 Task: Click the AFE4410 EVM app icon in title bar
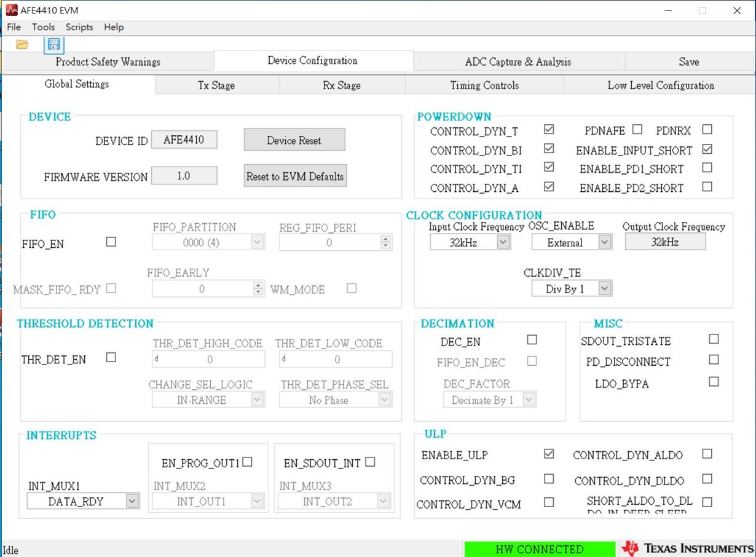[10, 10]
